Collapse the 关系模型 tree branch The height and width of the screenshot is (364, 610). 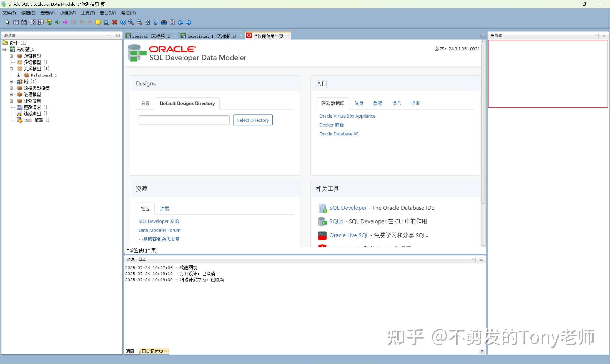[11, 69]
